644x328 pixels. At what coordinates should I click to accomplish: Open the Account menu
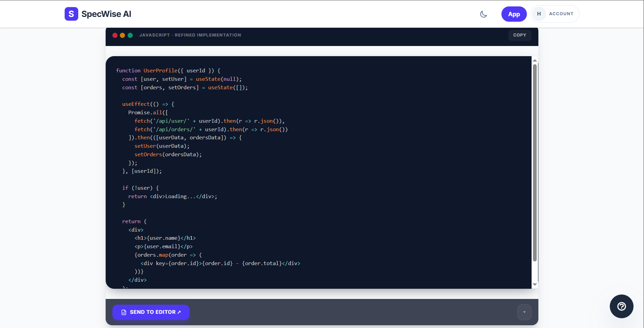point(555,14)
